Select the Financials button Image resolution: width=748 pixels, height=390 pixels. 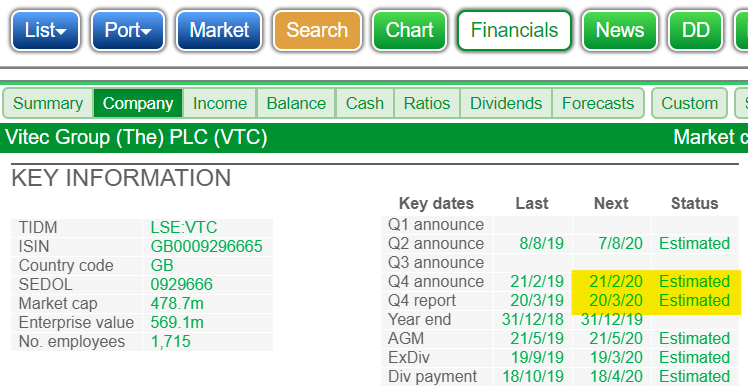(x=514, y=31)
